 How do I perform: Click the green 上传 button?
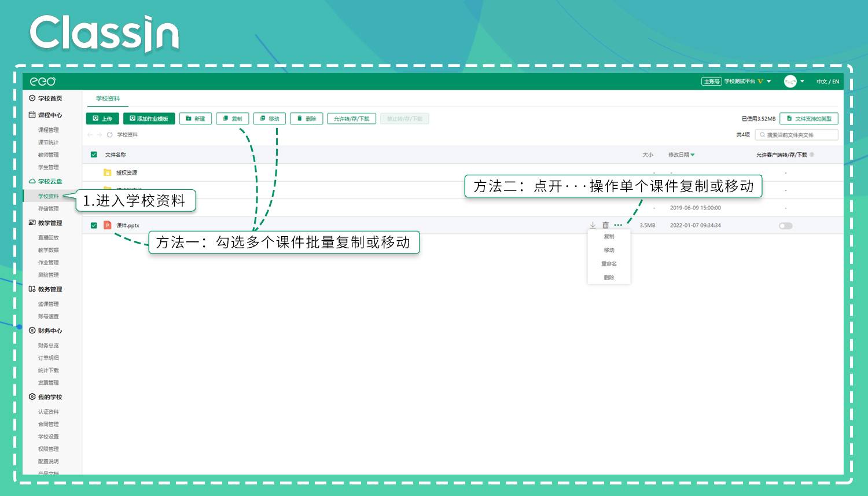point(102,119)
